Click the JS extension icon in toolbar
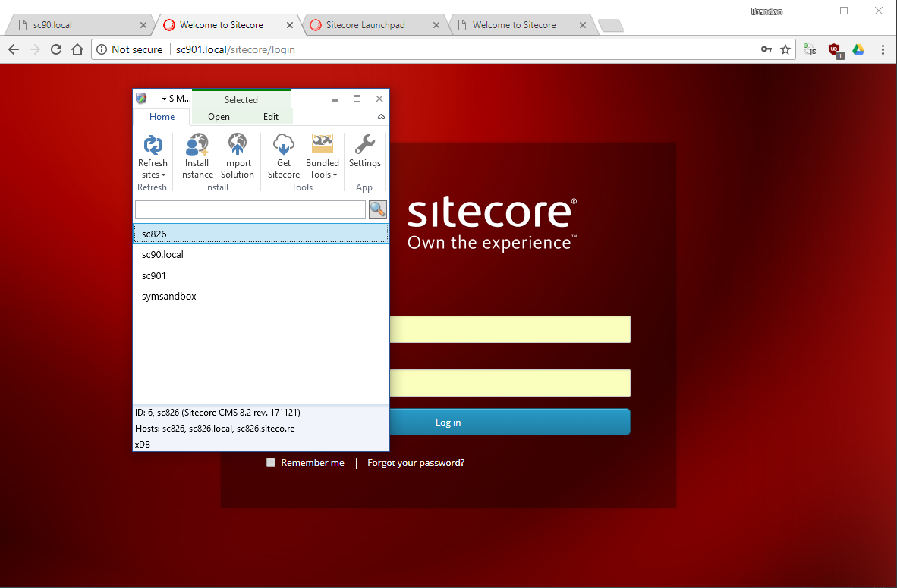The height and width of the screenshot is (588, 897). click(x=810, y=50)
